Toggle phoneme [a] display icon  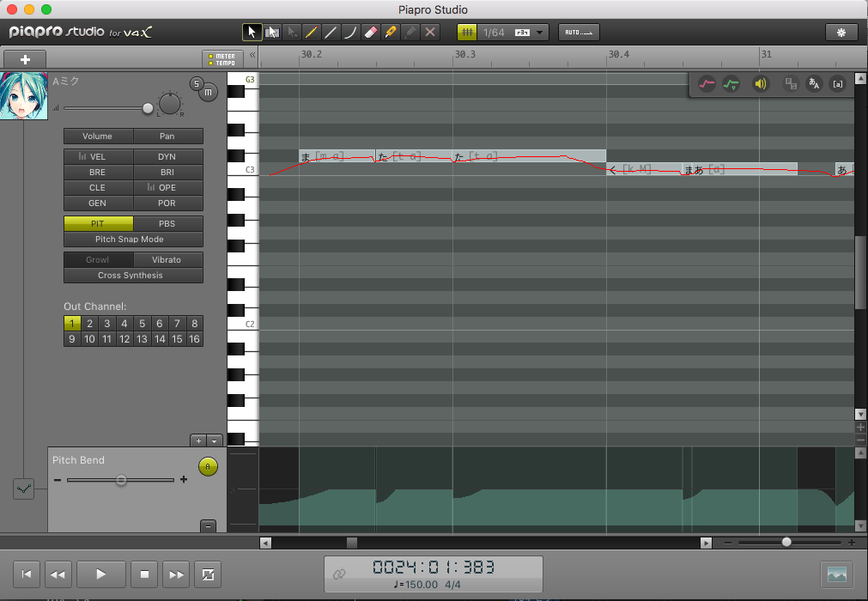[x=838, y=84]
